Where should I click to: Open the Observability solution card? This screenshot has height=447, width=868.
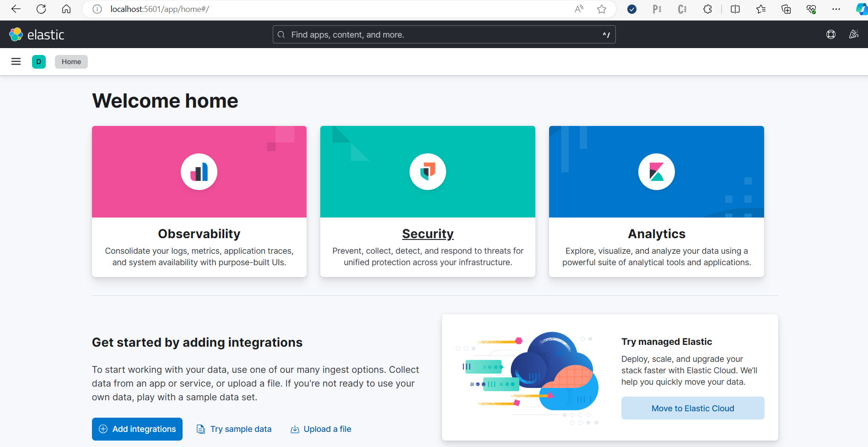[x=199, y=202]
